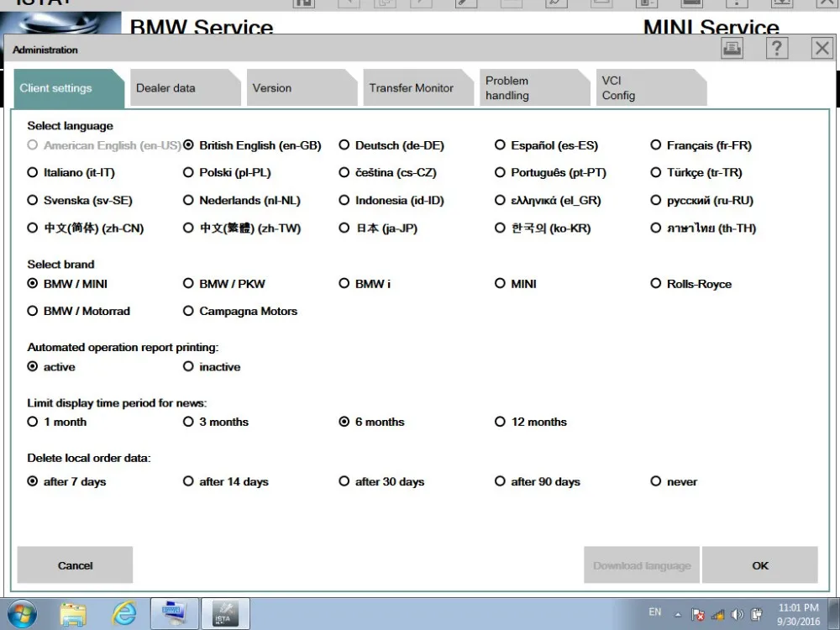Screen dimensions: 840x630
Task: Open the Transfer Monitor tab
Action: click(417, 88)
